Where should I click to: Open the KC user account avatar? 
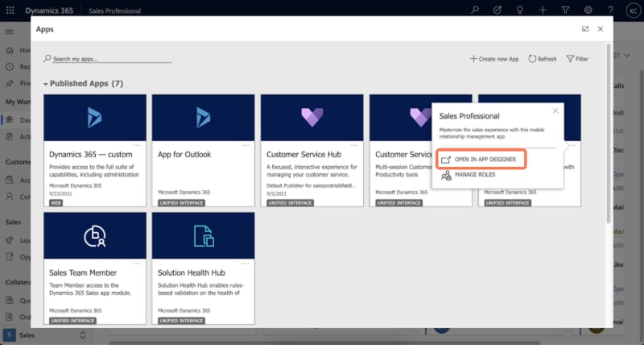point(633,10)
